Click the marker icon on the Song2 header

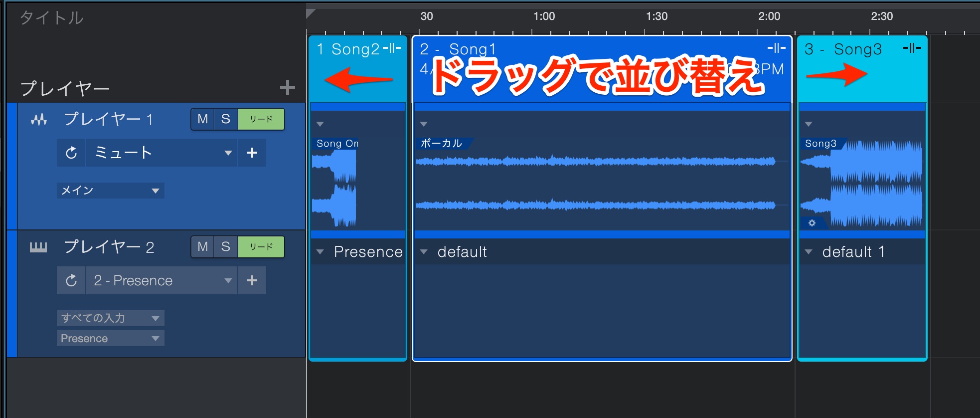tap(392, 48)
